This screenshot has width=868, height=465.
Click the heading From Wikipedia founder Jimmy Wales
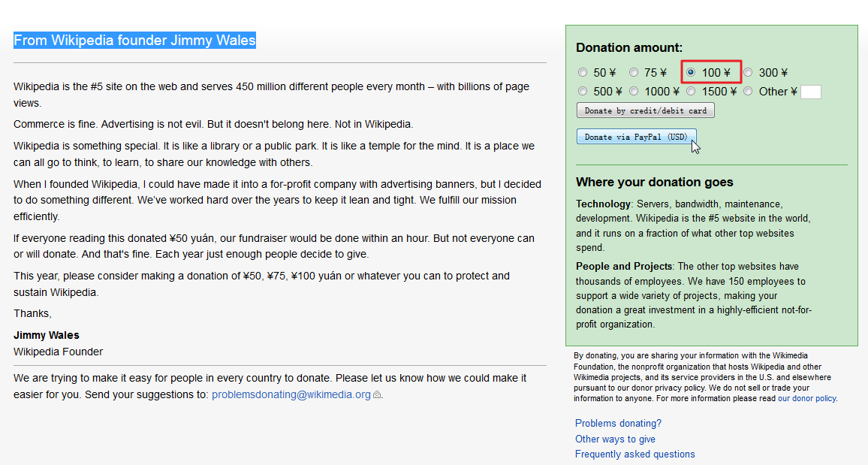(x=134, y=41)
